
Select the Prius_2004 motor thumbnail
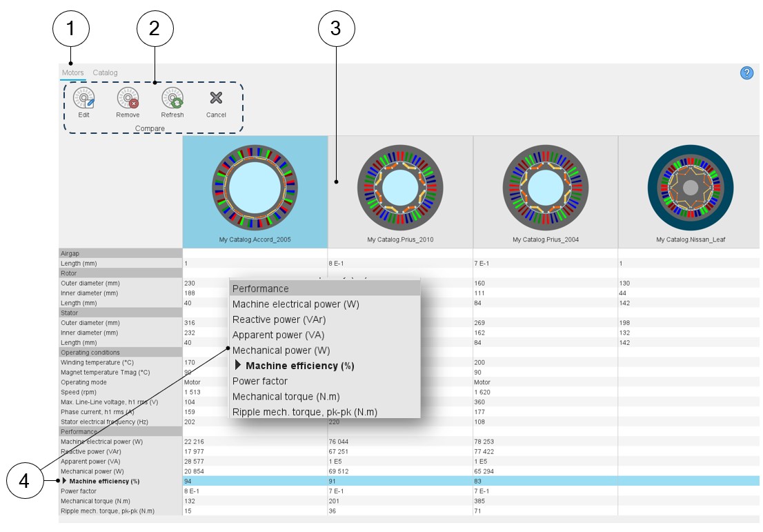pyautogui.click(x=545, y=187)
